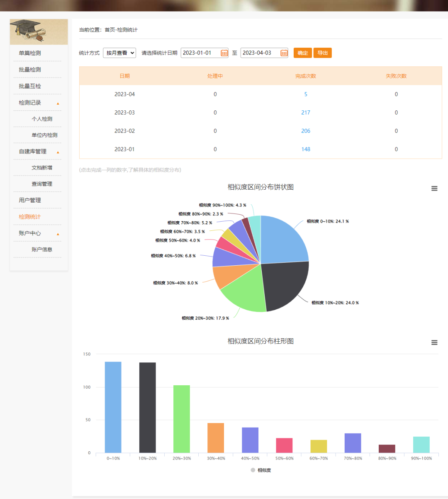Click the 2023-01 date cell
This screenshot has height=499, width=448.
tap(124, 149)
